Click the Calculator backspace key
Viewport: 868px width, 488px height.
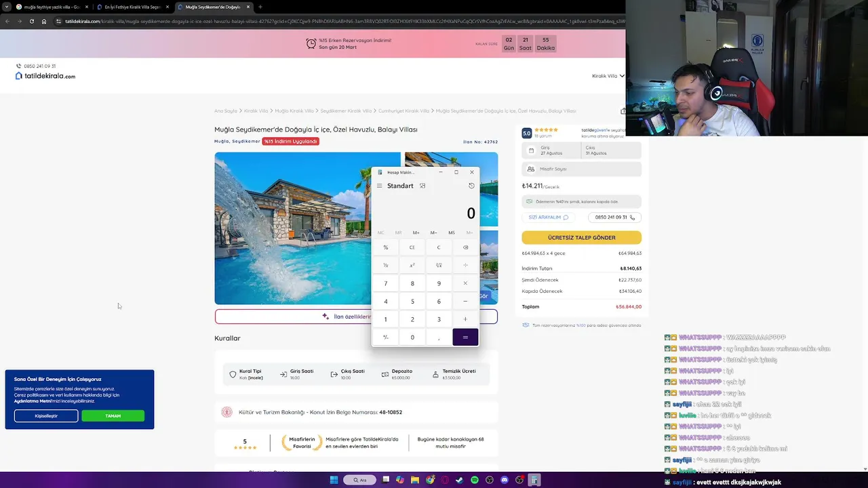(x=465, y=247)
